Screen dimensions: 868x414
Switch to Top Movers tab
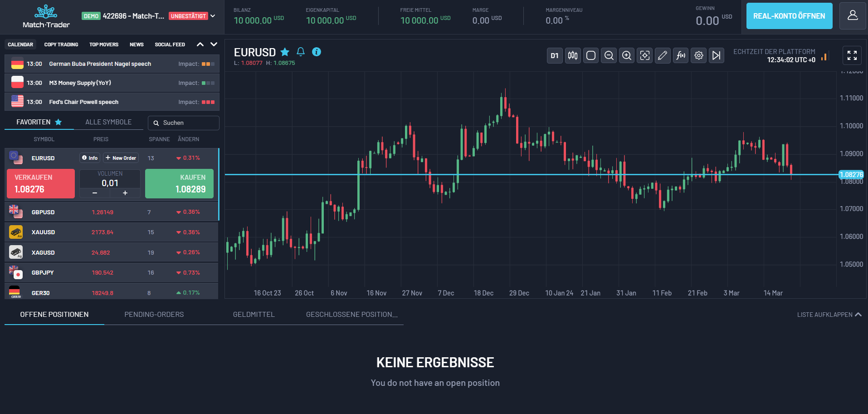(x=104, y=44)
